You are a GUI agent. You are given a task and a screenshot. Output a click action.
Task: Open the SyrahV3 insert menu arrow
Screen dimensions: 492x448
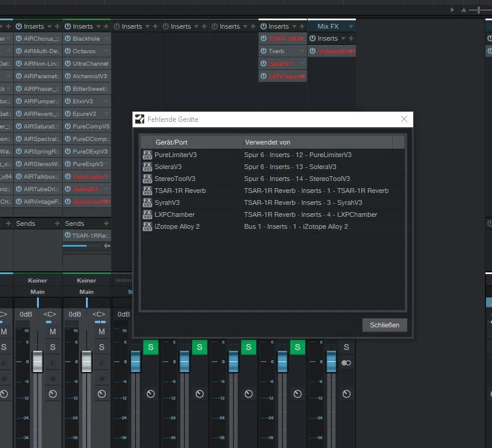pos(302,63)
